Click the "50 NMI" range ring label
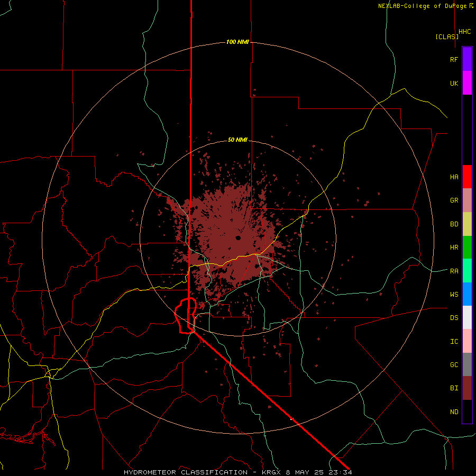Image resolution: width=476 pixels, height=476 pixels. [x=237, y=140]
